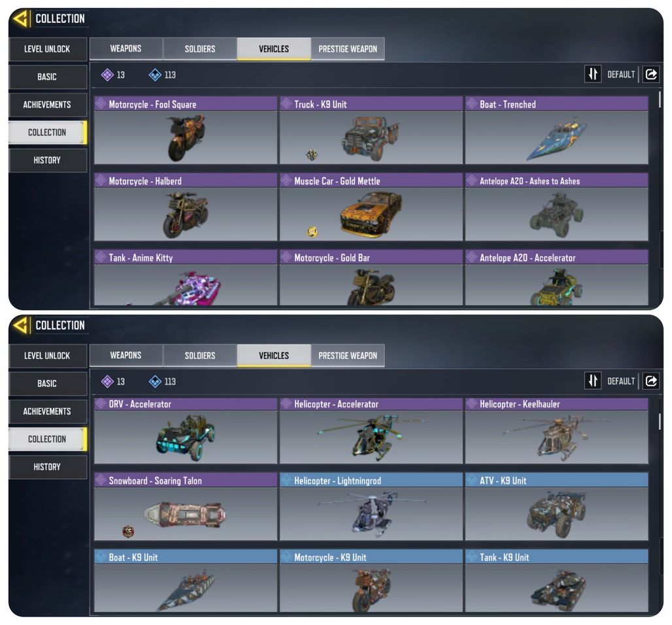Select the Helicopter - Lightningrod vehicle card
The width and height of the screenshot is (672, 625).
pyautogui.click(x=371, y=507)
